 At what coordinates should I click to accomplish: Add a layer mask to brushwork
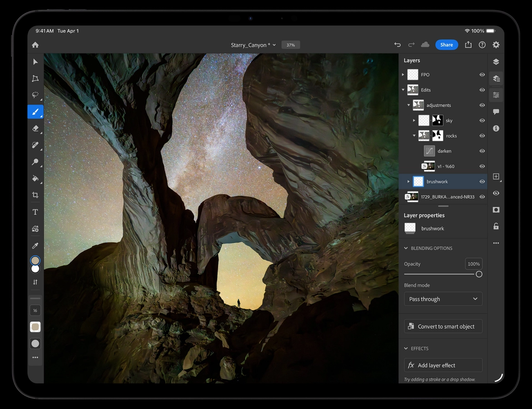point(496,209)
